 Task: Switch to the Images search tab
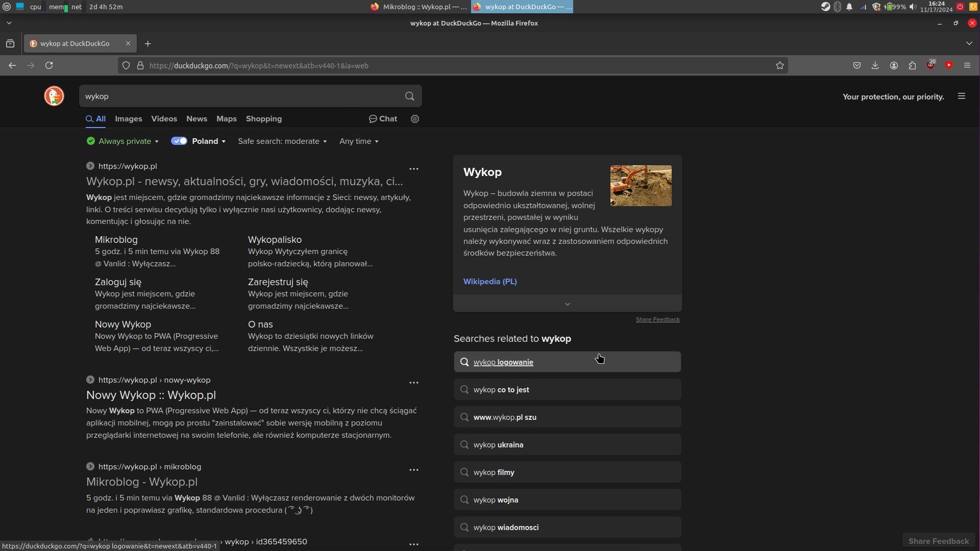coord(128,119)
